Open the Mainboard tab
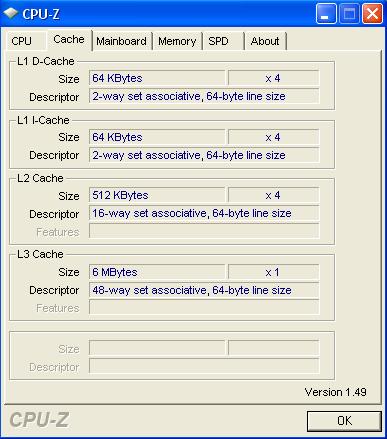Screen dimensions: 387x439 (x=121, y=41)
